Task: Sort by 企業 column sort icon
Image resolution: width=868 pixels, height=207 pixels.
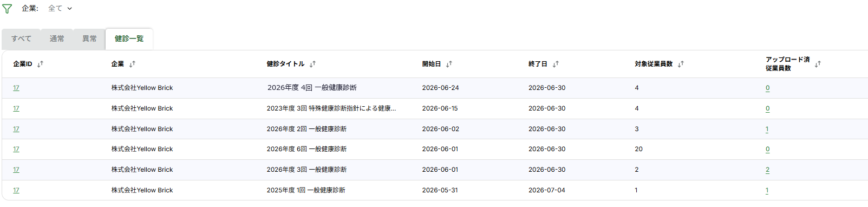Action: click(x=132, y=64)
